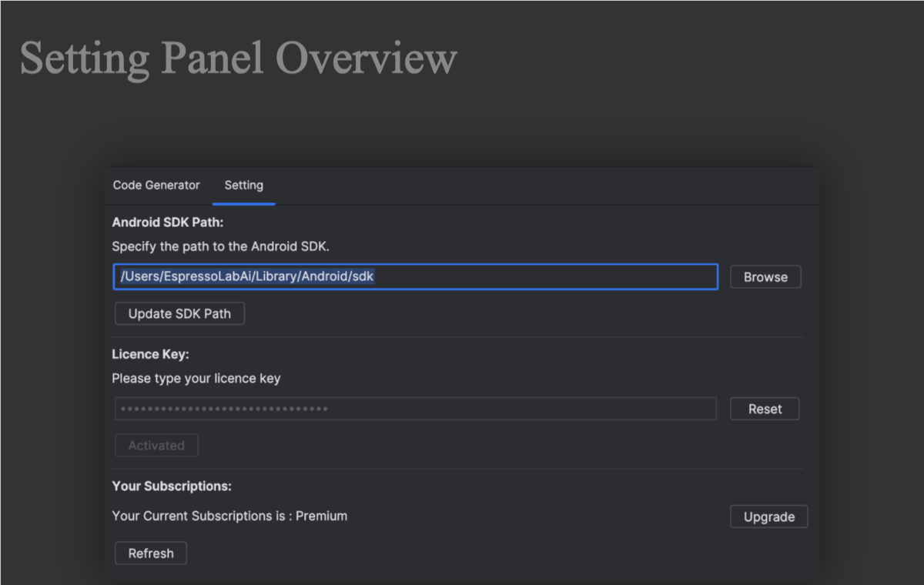Focus the masked licence key field
The height and width of the screenshot is (585, 924).
coord(416,409)
